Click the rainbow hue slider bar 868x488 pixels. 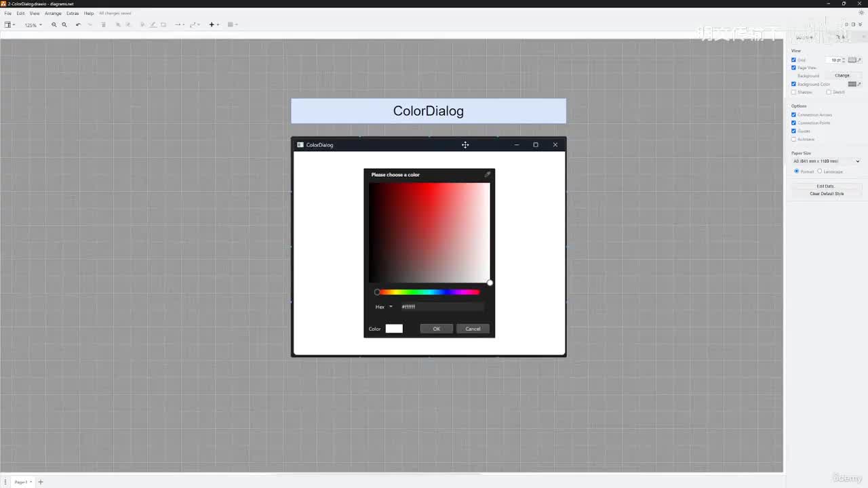click(x=429, y=292)
